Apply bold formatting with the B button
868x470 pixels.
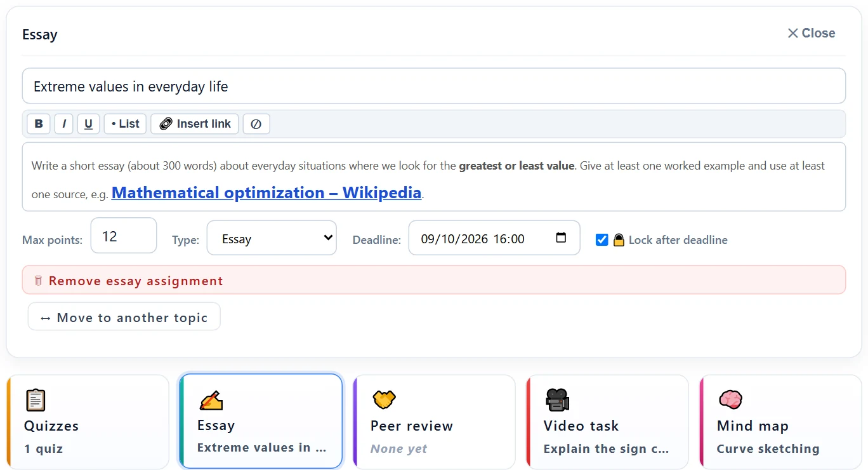coord(39,124)
